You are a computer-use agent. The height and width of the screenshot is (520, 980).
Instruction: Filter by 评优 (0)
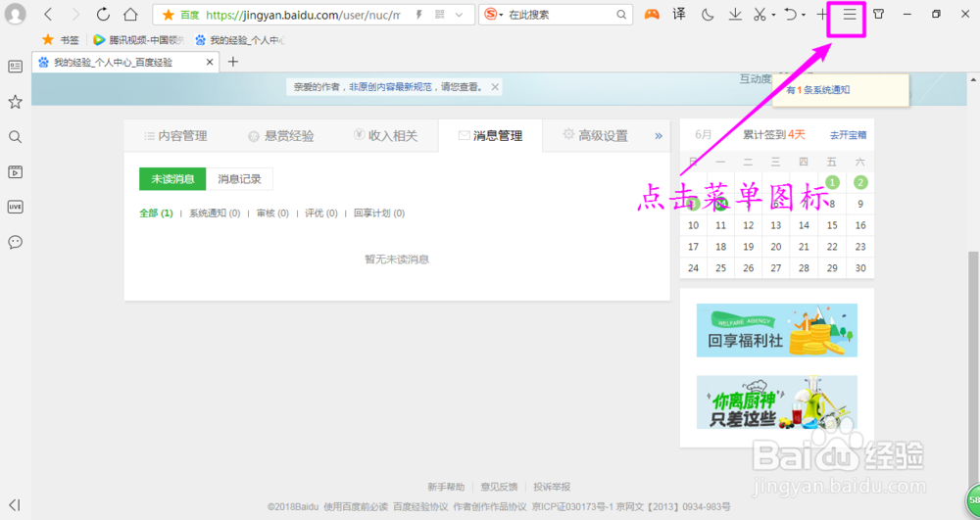click(x=321, y=213)
